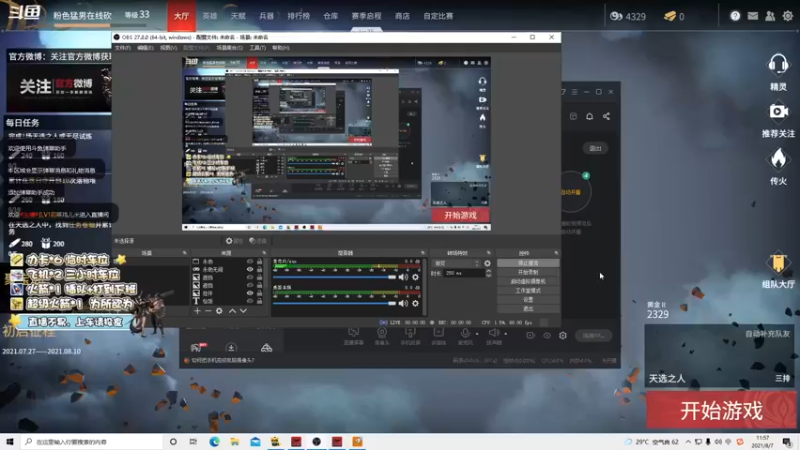Toggle eye preview icon in streaming assistant

coord(547,335)
